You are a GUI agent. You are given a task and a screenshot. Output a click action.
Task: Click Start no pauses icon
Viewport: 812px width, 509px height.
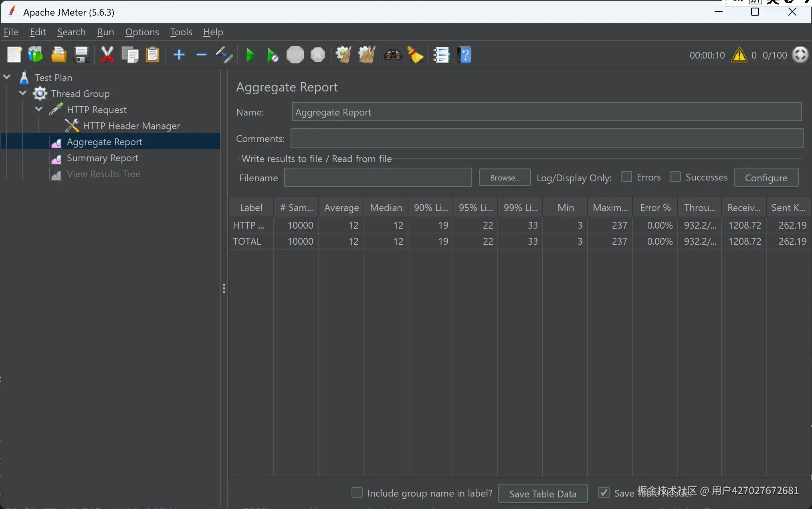click(273, 55)
